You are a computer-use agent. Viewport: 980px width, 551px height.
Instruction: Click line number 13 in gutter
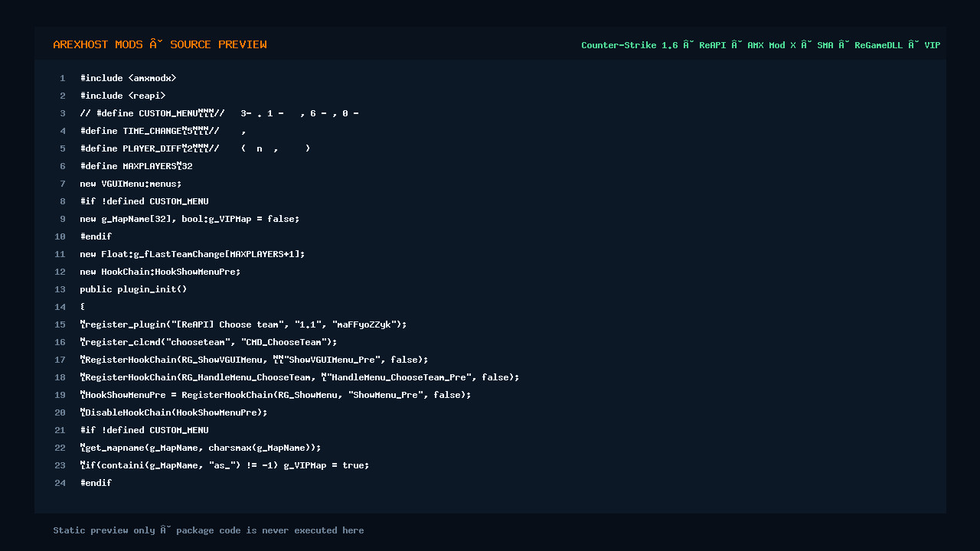(x=60, y=289)
